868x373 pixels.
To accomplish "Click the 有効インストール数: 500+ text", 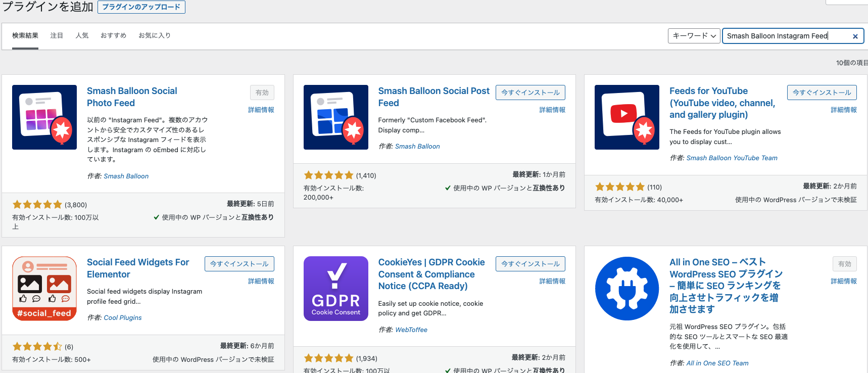I will click(x=52, y=360).
